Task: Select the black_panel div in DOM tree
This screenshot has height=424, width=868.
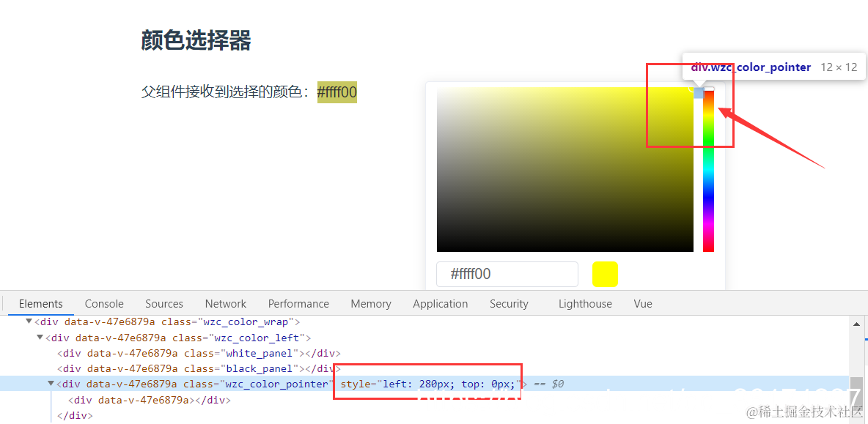Action: (x=199, y=368)
